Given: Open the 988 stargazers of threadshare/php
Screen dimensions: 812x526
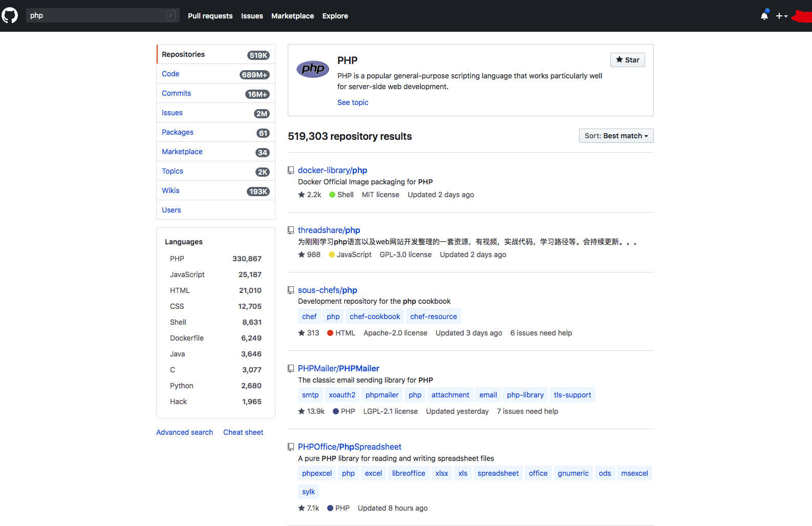Looking at the screenshot, I should [x=309, y=255].
